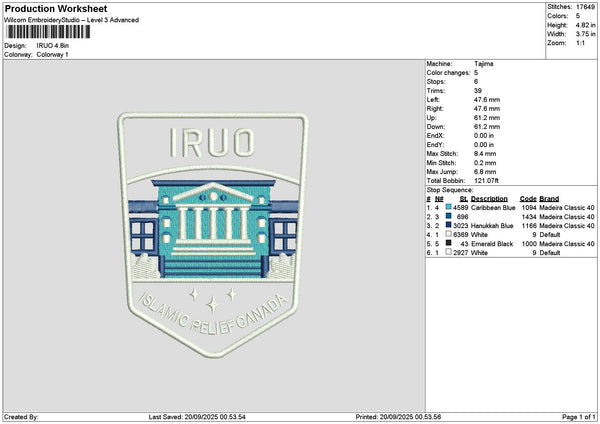Click 'Default' brand in stop 6 row

[x=550, y=253]
